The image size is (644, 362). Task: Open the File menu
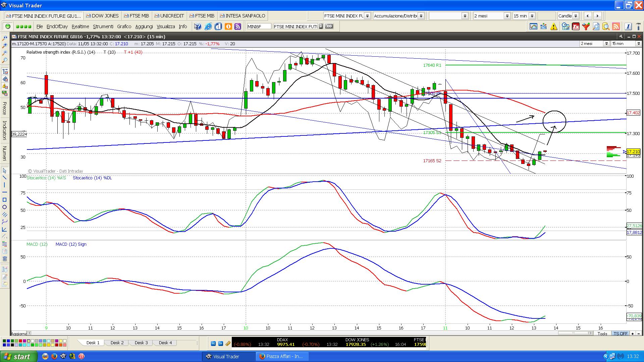click(x=40, y=26)
